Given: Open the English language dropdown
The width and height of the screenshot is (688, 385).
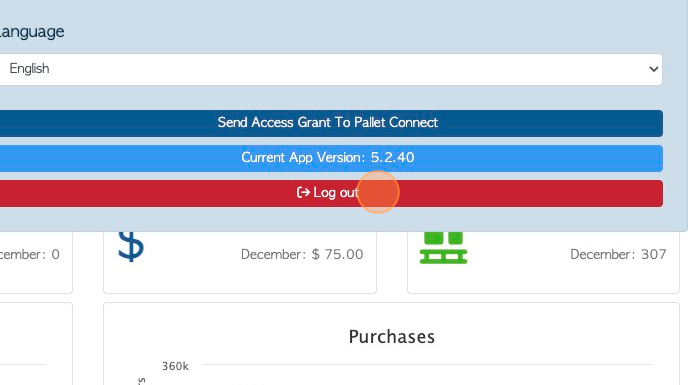Looking at the screenshot, I should [x=329, y=69].
